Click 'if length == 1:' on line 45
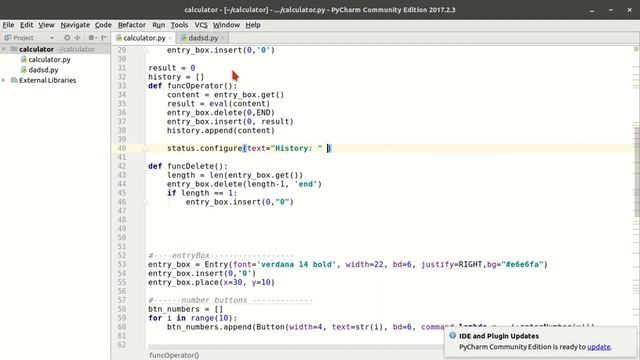The height and width of the screenshot is (360, 640). (x=202, y=193)
